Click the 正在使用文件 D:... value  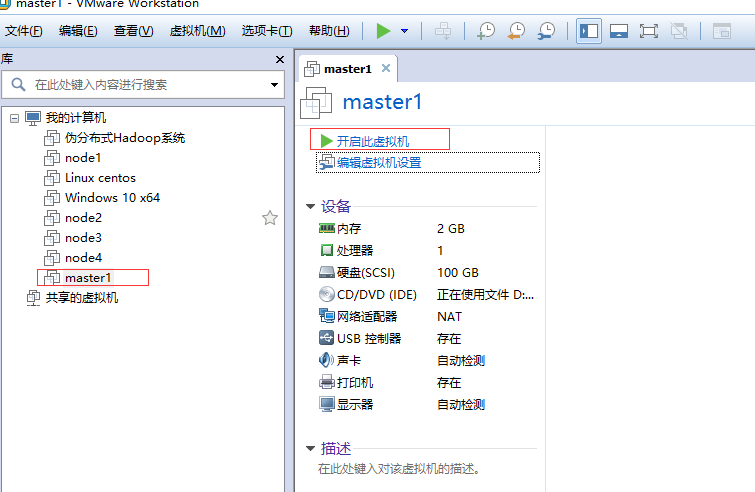tap(485, 295)
